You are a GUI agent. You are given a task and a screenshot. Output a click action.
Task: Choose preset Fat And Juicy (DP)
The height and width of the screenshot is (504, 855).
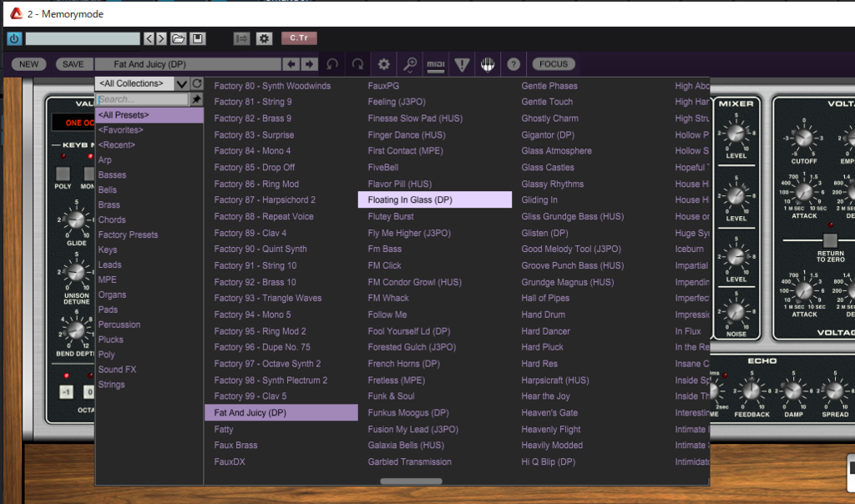[x=281, y=412]
